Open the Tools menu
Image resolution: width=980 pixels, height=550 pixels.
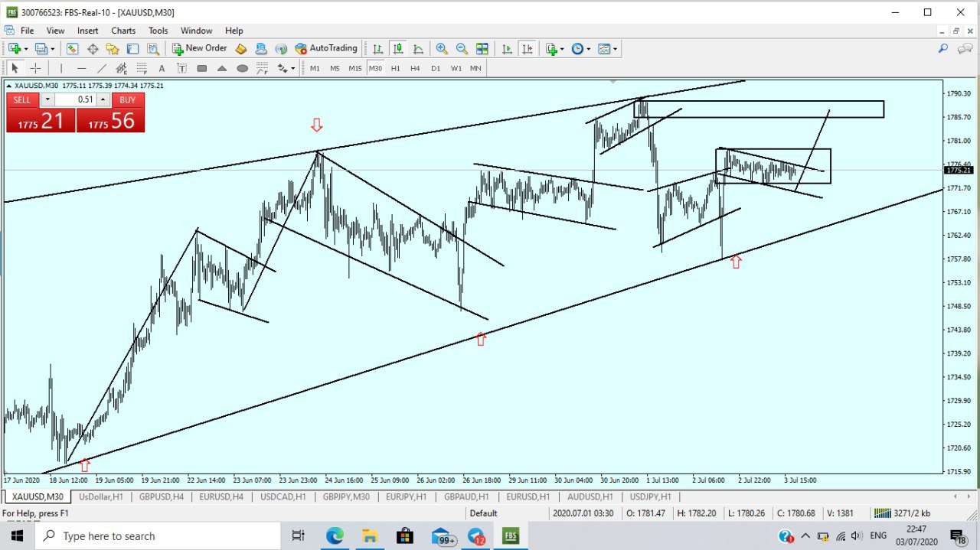pos(158,31)
